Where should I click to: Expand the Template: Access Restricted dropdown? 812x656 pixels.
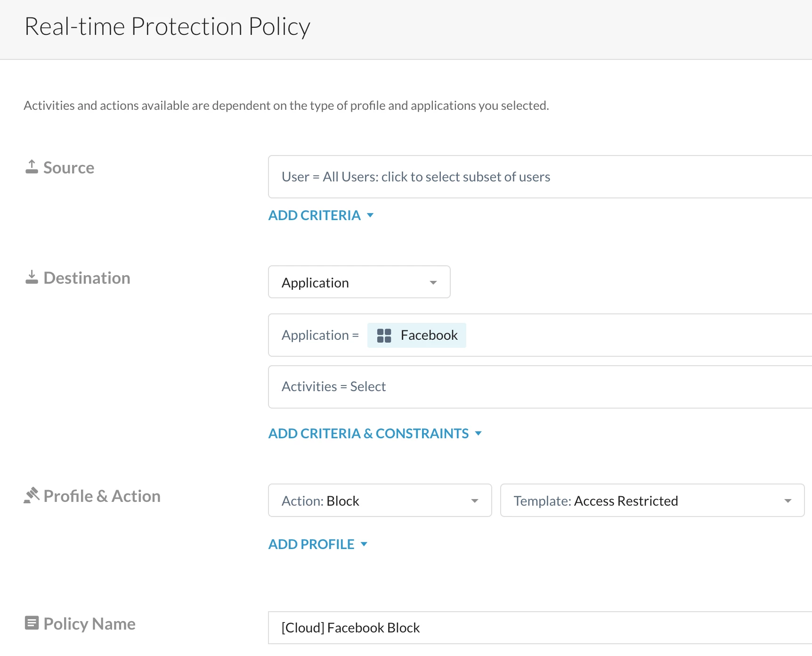652,500
